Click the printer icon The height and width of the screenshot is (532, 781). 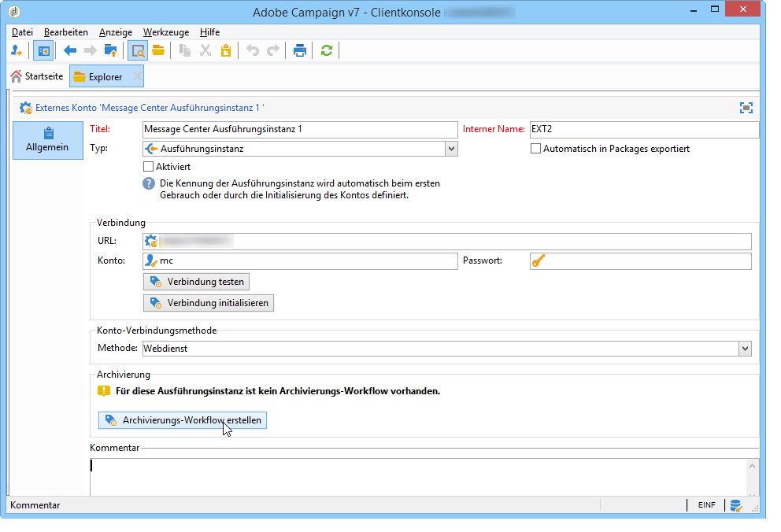(299, 50)
